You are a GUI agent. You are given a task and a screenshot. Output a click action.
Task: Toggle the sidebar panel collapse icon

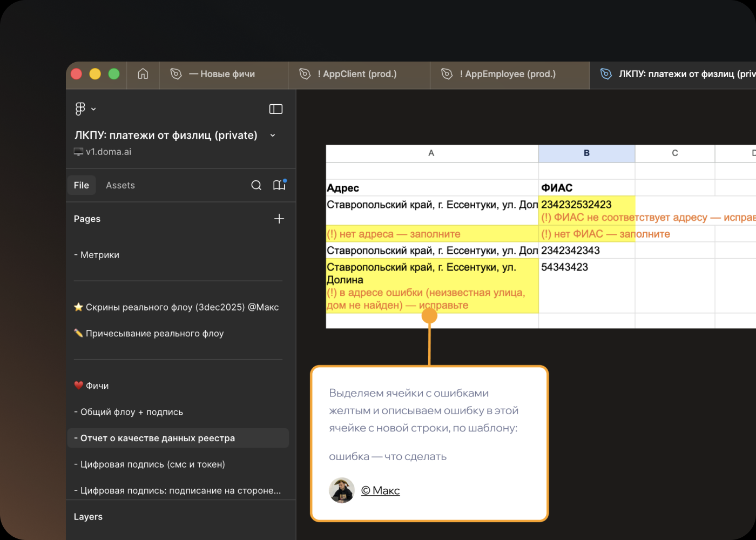pyautogui.click(x=275, y=109)
